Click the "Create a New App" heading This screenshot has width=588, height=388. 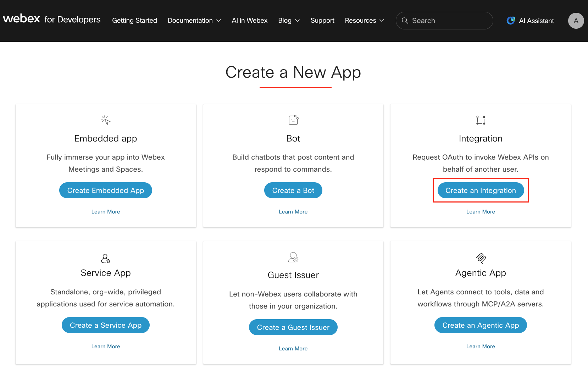(x=293, y=72)
